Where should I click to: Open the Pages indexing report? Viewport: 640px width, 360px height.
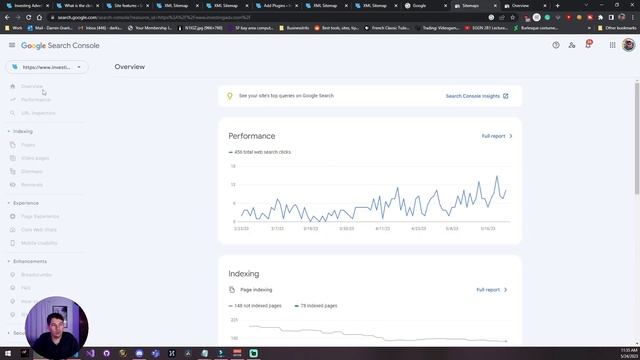(x=28, y=145)
